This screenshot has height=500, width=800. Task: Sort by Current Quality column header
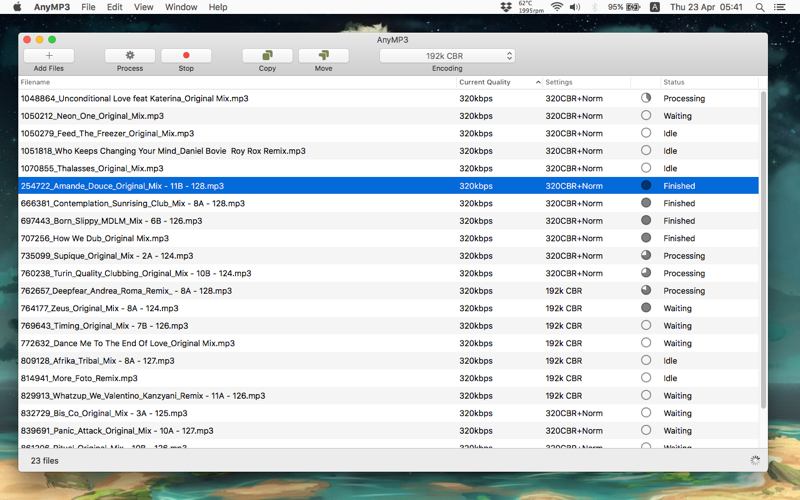point(498,82)
